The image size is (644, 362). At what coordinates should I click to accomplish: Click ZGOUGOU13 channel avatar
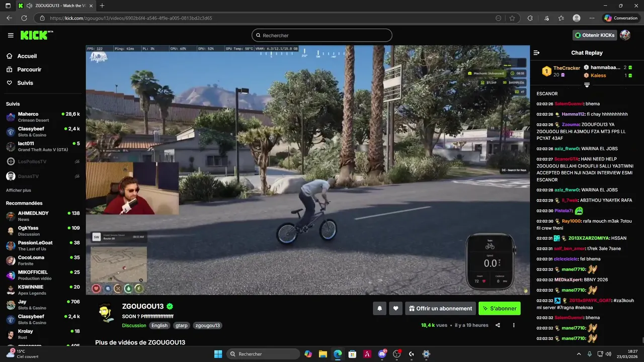point(106,313)
